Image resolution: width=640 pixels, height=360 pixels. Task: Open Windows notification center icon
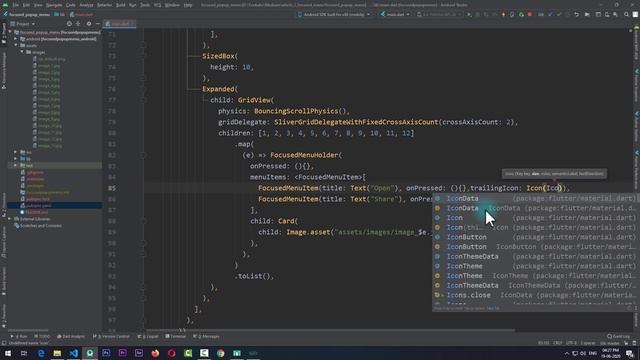[631, 353]
